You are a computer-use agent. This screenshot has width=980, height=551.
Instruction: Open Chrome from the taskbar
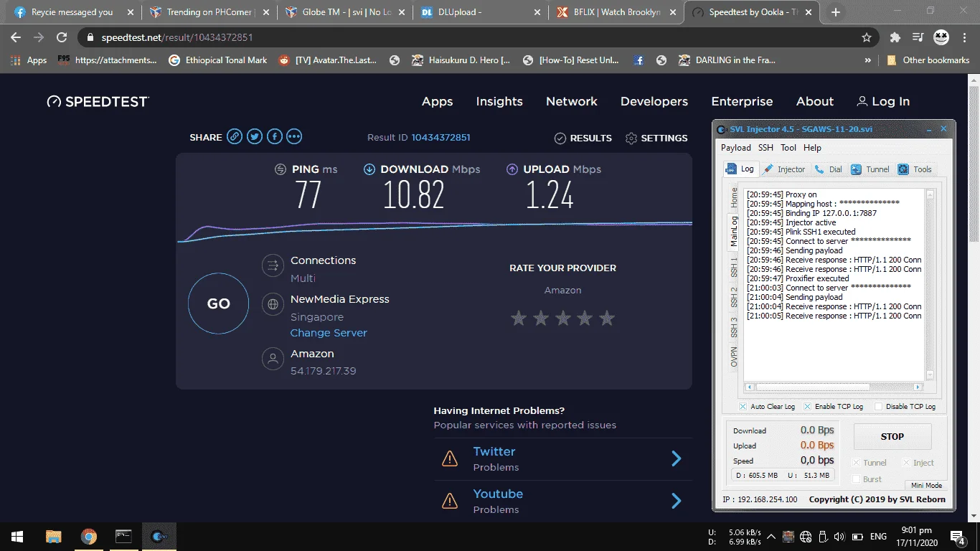point(88,536)
